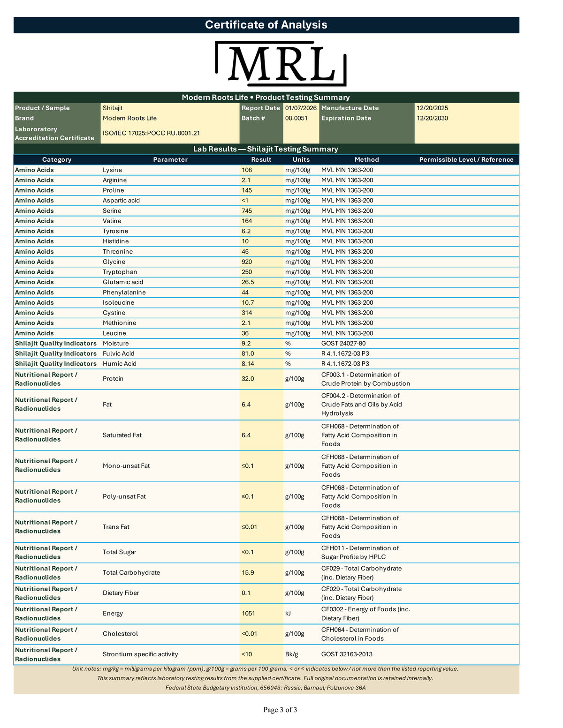Viewport: 563px width, 728px height.
Task: Click the 'Units' column header
Action: pyautogui.click(x=301, y=160)
